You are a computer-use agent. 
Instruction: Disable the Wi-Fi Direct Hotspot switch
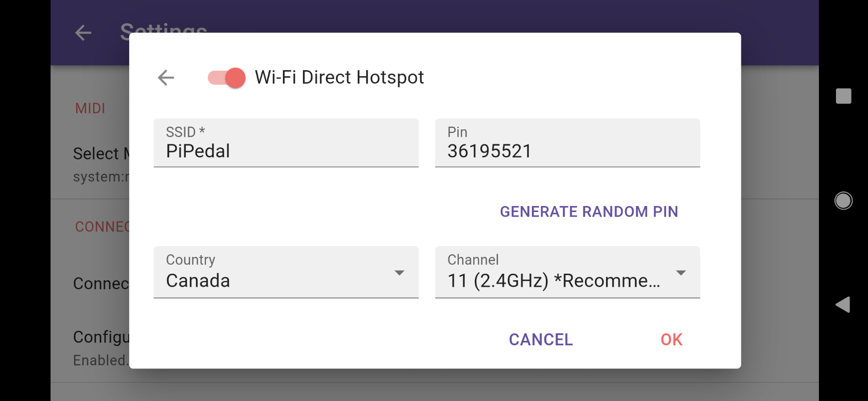pyautogui.click(x=227, y=78)
